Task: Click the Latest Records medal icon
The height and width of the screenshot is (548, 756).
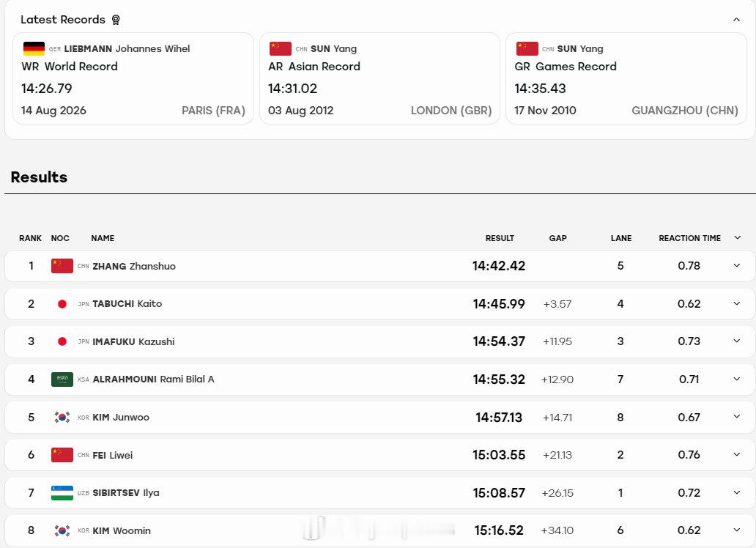Action: pyautogui.click(x=116, y=20)
